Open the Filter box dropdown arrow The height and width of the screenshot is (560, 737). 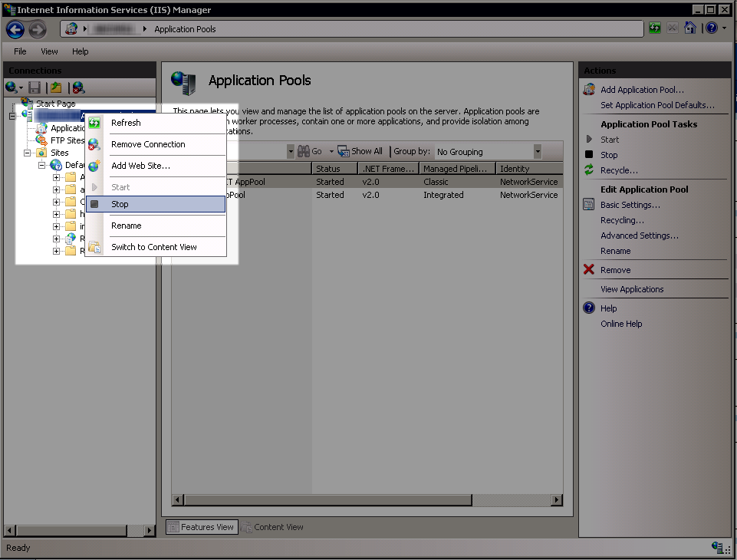pyautogui.click(x=291, y=151)
